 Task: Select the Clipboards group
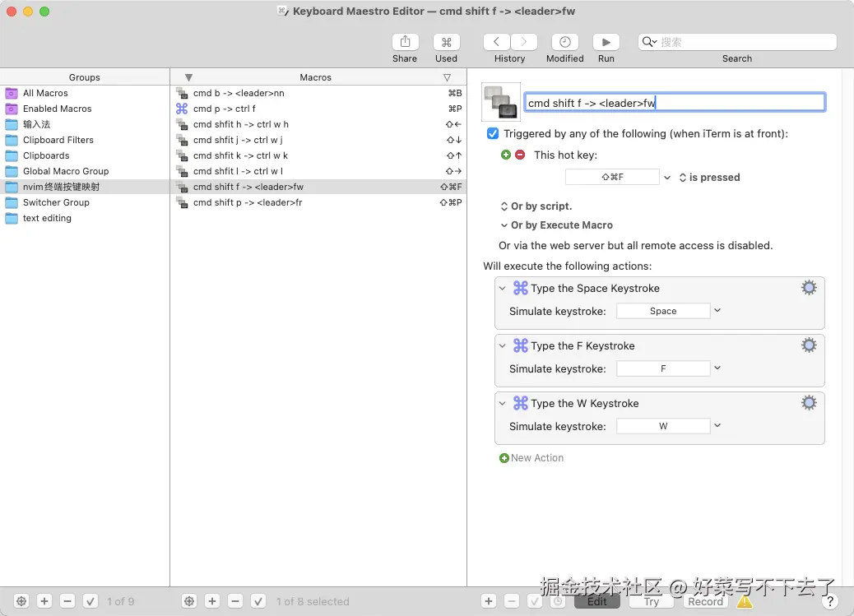pos(85,155)
